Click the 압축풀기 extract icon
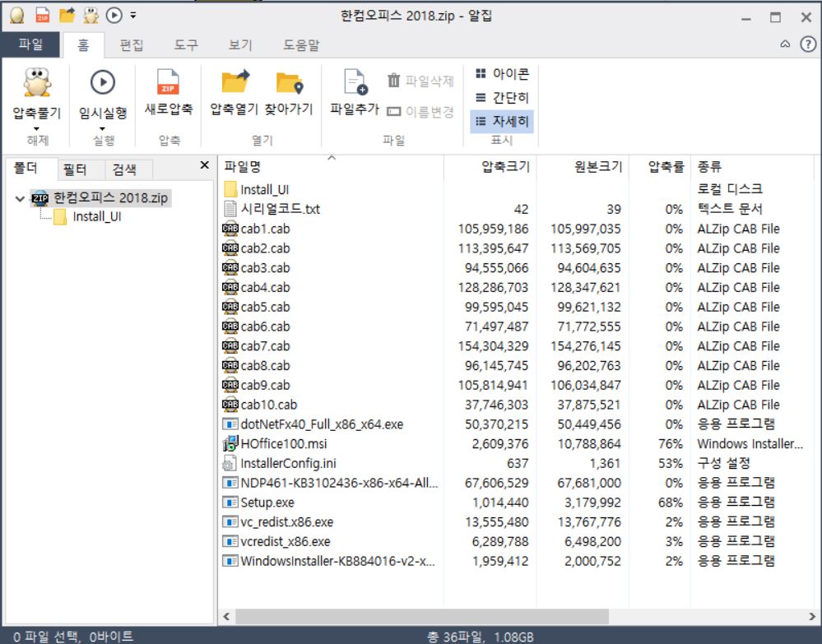 tap(37, 82)
